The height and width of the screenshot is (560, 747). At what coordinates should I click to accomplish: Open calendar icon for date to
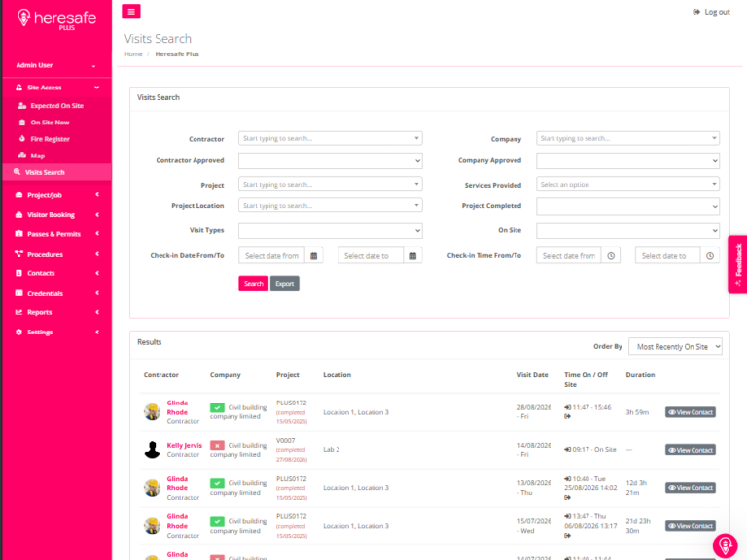click(x=413, y=256)
